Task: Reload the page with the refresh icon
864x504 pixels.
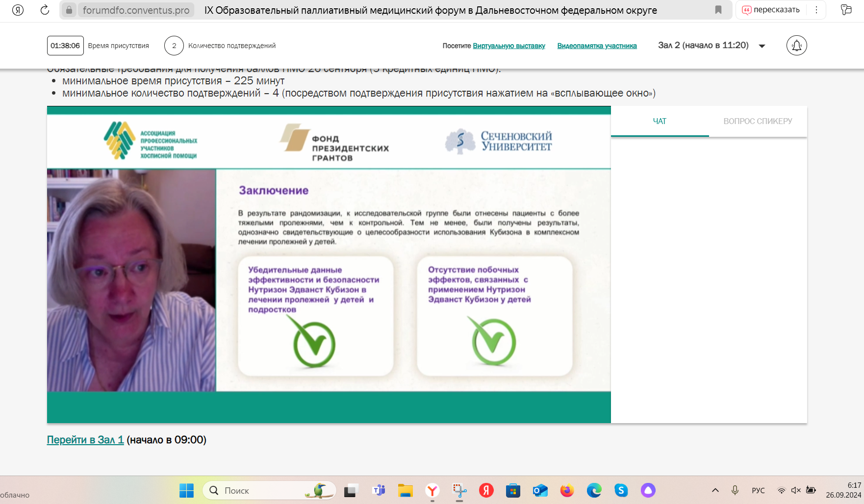Action: coord(45,10)
